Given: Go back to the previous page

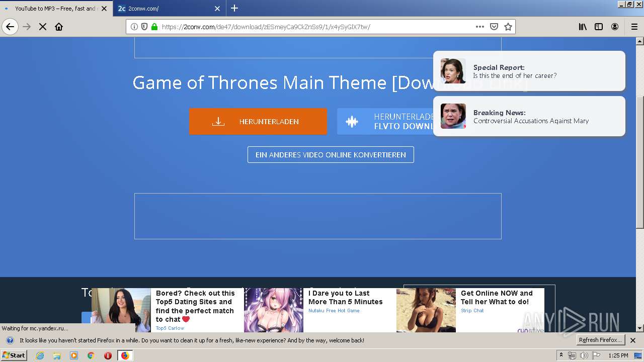Looking at the screenshot, I should coord(10,27).
